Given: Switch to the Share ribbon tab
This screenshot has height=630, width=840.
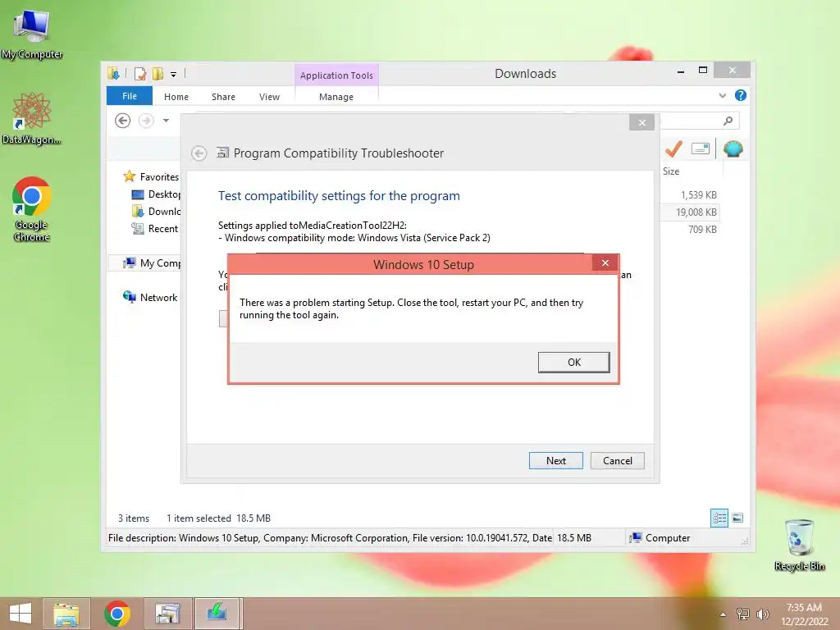Looking at the screenshot, I should pos(223,97).
